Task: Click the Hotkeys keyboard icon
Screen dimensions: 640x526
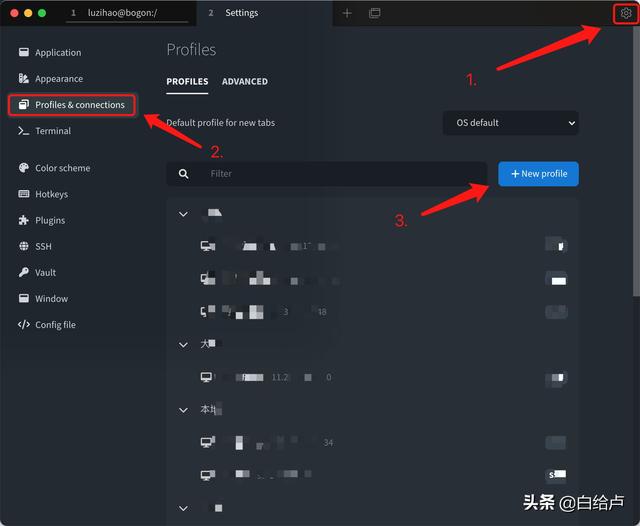Action: (24, 194)
